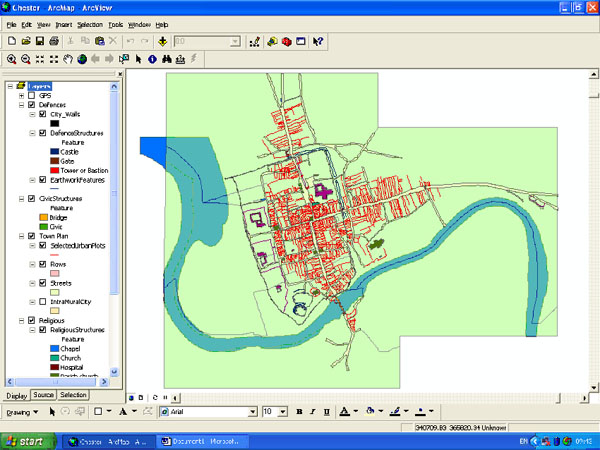The width and height of the screenshot is (600, 450).
Task: Open the Find binoculars tool
Action: click(166, 59)
